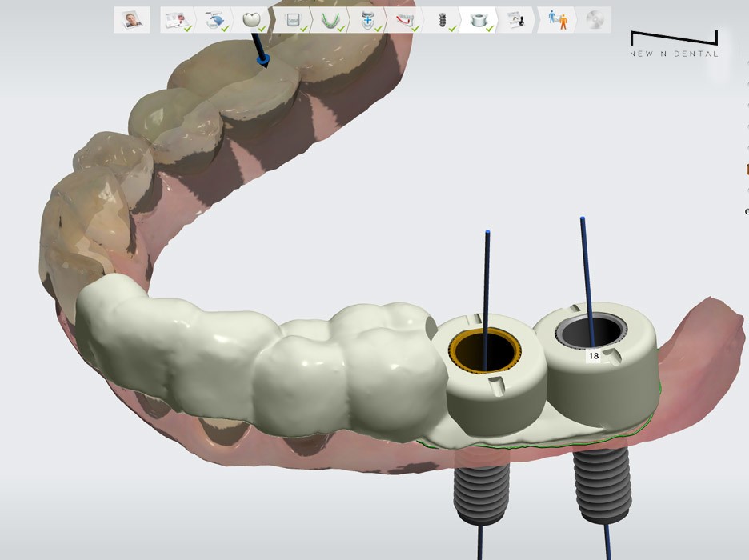Screen dimensions: 749x560
Task: Go to the green arch step
Action: pos(329,20)
